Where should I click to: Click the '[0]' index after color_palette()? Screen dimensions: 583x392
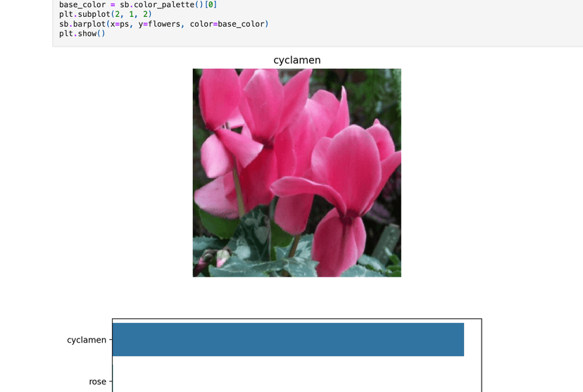210,4
